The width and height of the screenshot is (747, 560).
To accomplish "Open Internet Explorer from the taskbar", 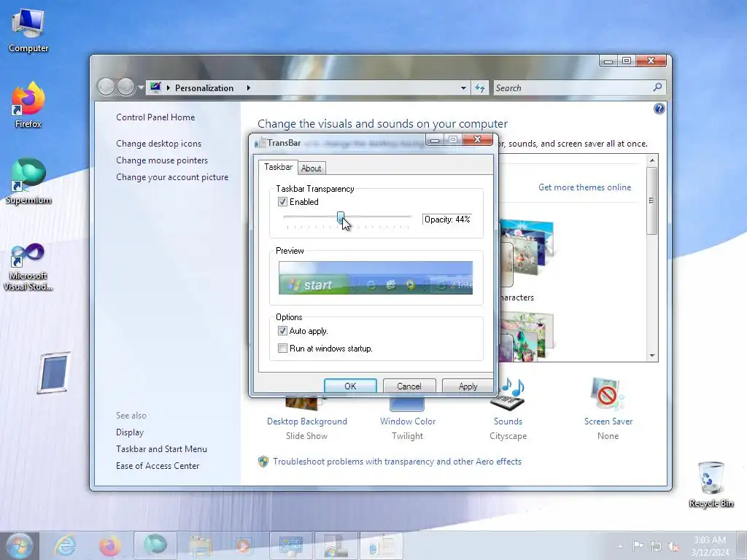I will (65, 545).
